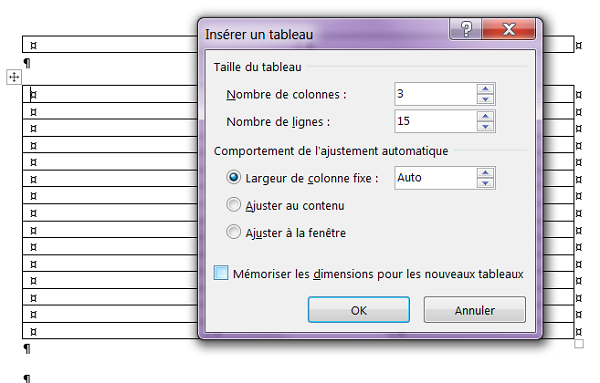600x383 pixels.
Task: Decrease Largeur de colonne fixe value
Action: point(485,183)
